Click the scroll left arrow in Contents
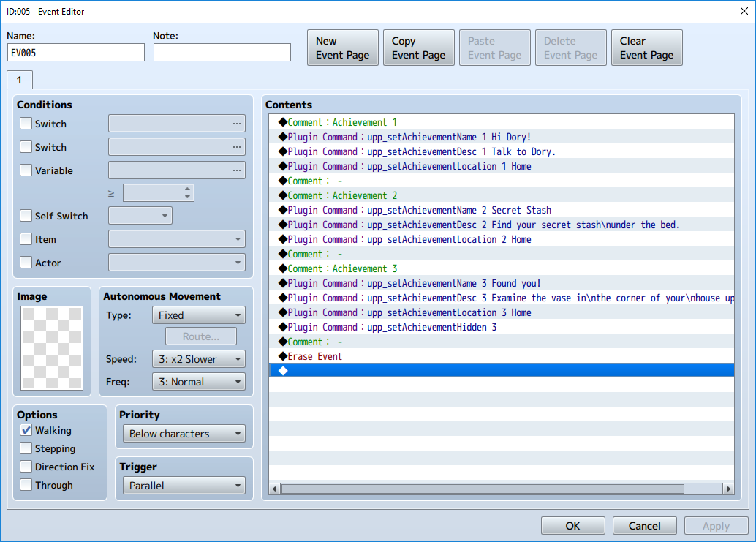The width and height of the screenshot is (756, 542). (x=275, y=489)
